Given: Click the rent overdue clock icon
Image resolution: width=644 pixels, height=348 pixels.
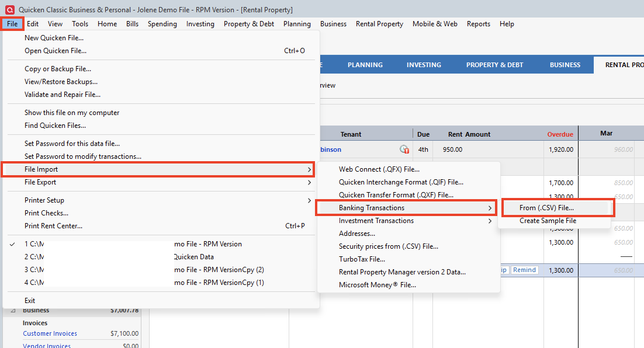Looking at the screenshot, I should click(404, 149).
